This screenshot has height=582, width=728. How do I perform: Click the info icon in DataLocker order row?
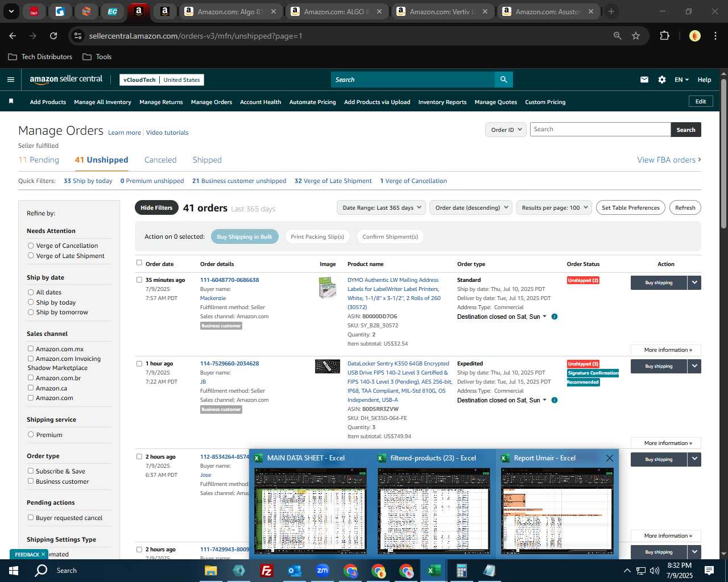555,400
